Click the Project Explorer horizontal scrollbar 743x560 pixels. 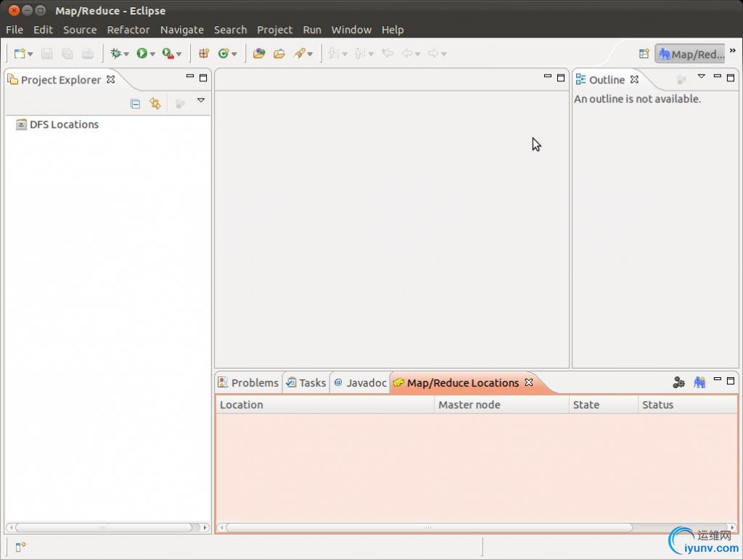point(107,527)
